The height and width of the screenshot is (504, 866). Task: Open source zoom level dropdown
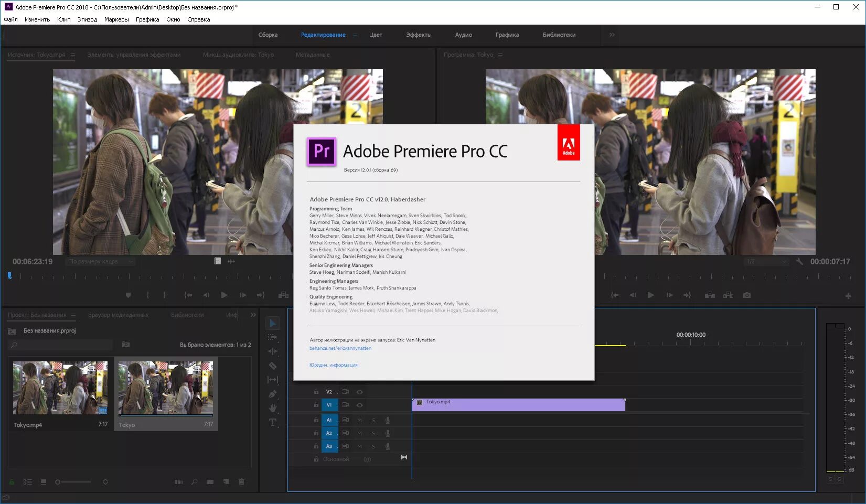(x=101, y=261)
